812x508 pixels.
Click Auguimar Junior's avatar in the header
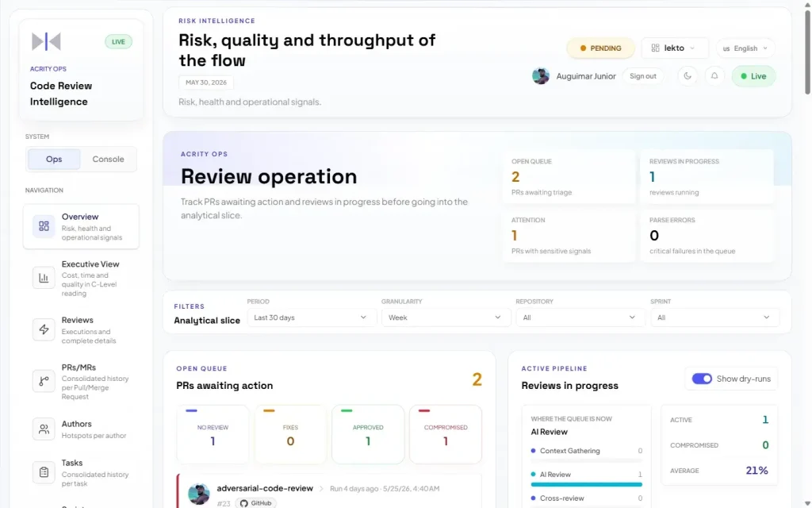tap(541, 76)
